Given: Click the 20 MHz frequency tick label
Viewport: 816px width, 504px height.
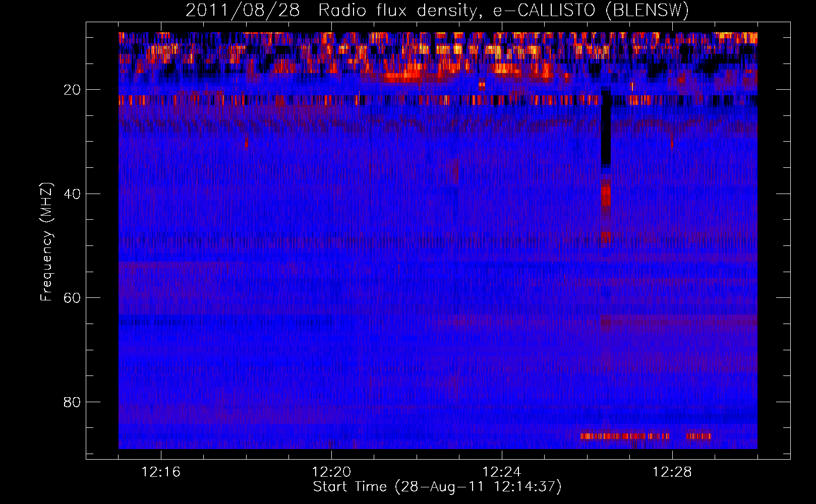Looking at the screenshot, I should pyautogui.click(x=73, y=90).
